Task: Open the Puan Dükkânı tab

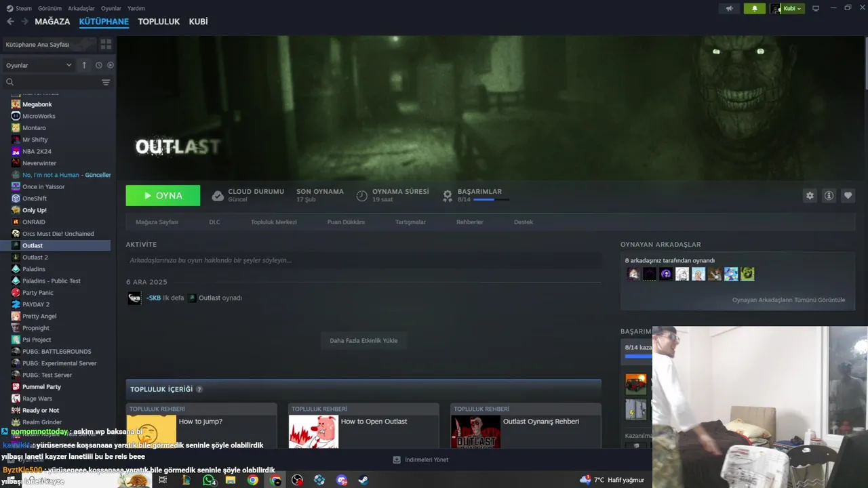Action: pyautogui.click(x=346, y=222)
